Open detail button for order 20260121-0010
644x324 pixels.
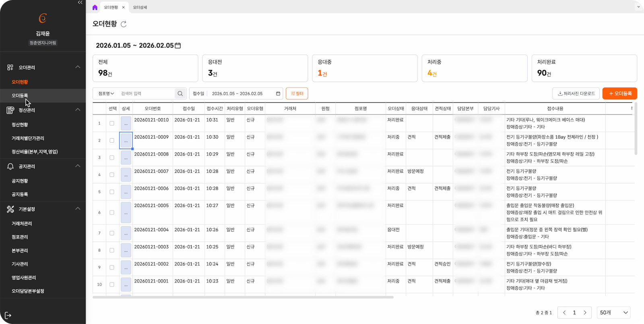[x=126, y=123]
